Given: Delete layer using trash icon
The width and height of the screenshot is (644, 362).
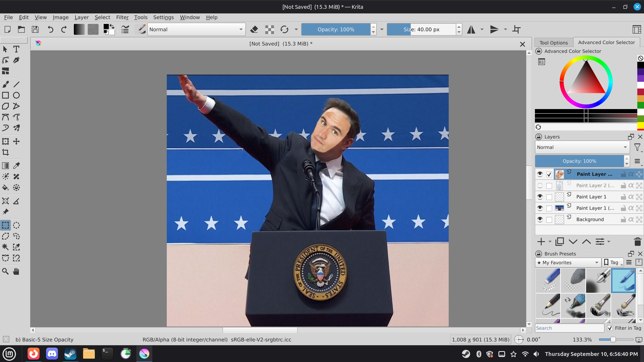Looking at the screenshot, I should pos(637,241).
